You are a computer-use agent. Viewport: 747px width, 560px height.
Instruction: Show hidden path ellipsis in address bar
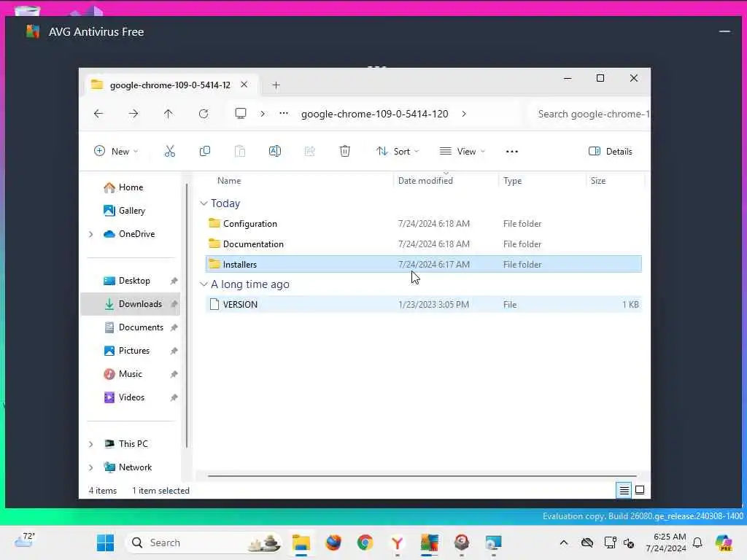[x=284, y=114]
